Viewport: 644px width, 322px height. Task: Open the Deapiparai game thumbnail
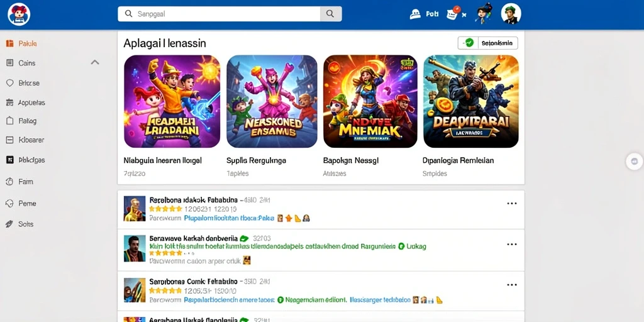click(471, 101)
